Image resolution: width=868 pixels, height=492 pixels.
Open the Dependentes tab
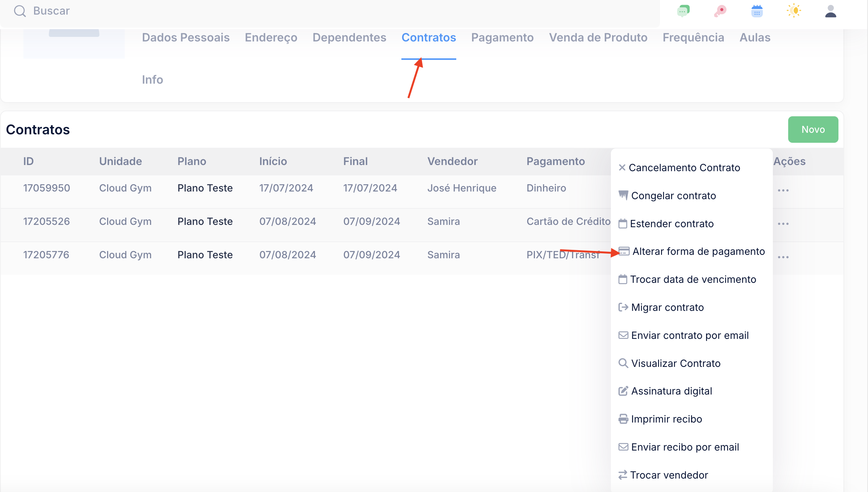click(x=349, y=38)
